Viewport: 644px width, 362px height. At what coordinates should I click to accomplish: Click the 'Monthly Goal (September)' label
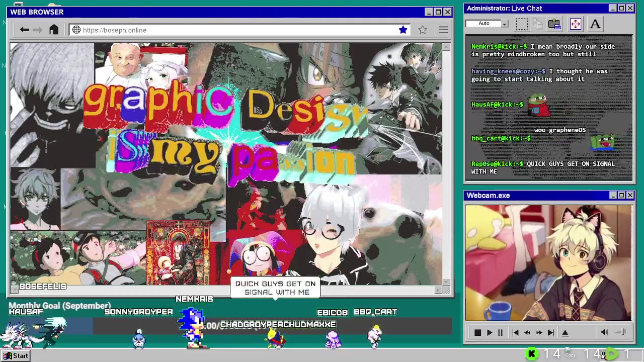59,305
